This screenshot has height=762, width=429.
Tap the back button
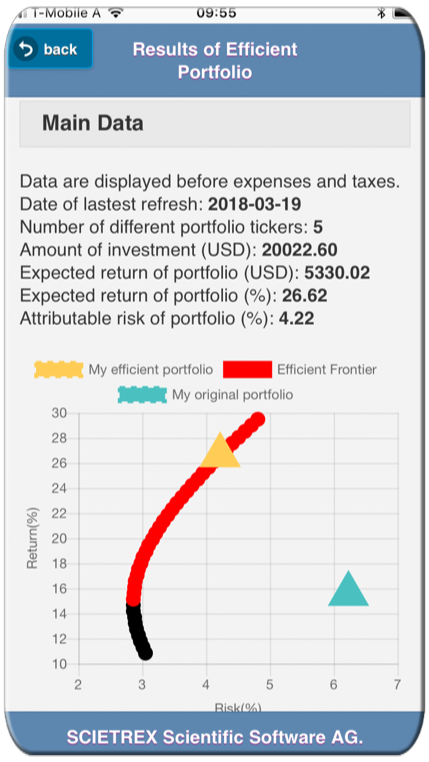(50, 49)
